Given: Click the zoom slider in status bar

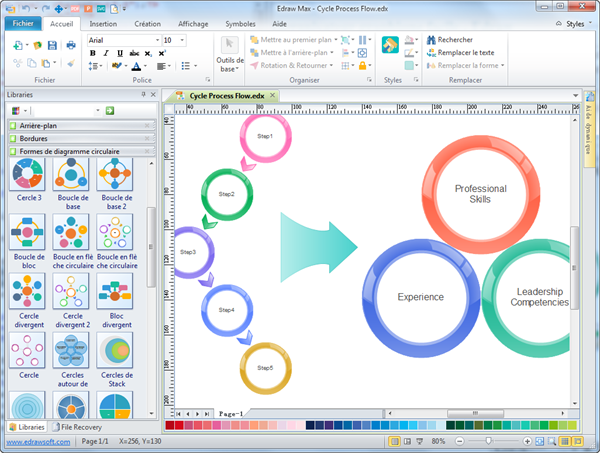Looking at the screenshot, I should coord(490,441).
